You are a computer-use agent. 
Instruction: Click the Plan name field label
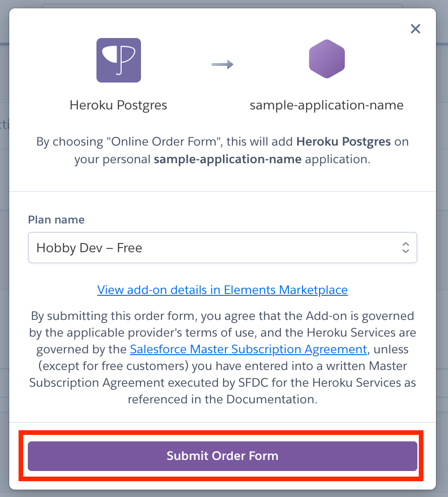pos(56,220)
